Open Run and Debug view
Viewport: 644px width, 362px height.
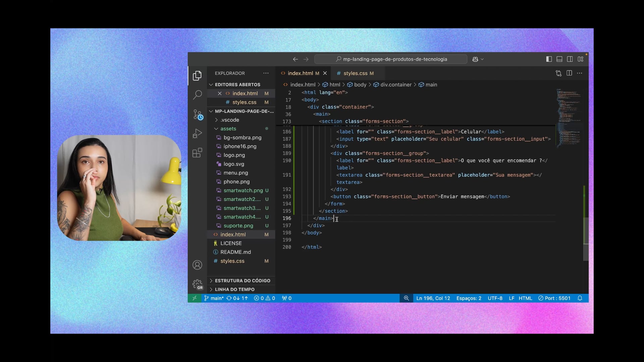197,134
